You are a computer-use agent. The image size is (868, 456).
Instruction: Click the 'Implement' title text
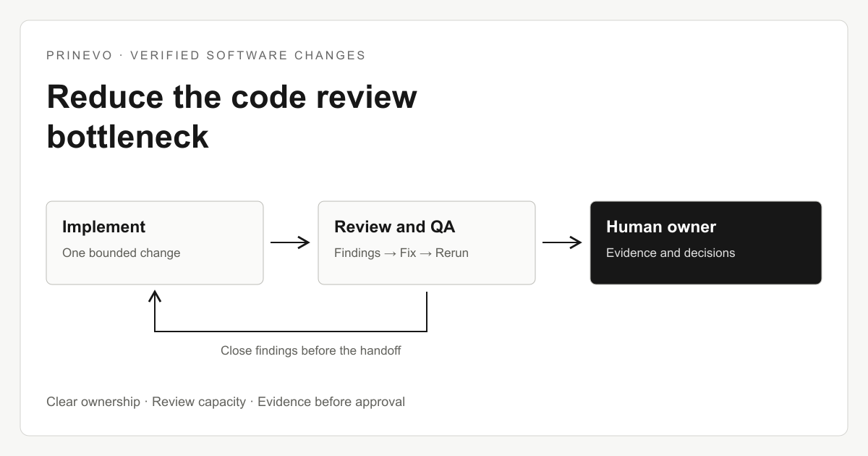(103, 227)
